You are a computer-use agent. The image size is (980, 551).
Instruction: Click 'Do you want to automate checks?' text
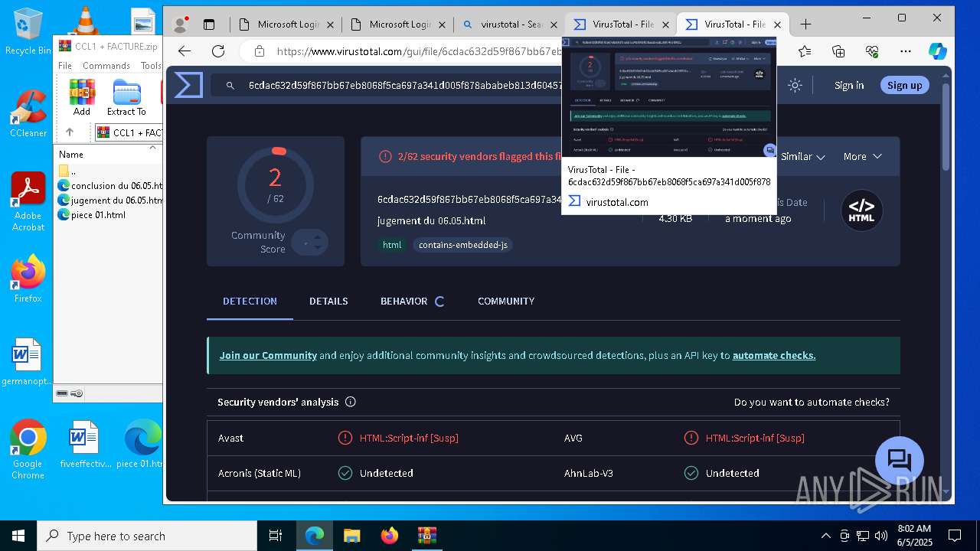(812, 402)
